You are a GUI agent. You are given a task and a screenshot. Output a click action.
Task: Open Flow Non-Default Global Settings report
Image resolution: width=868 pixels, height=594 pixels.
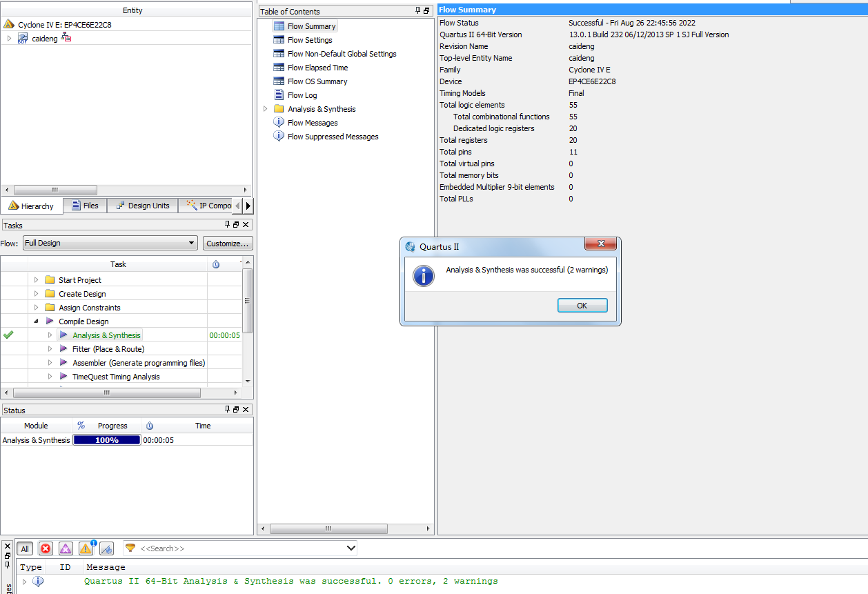coord(342,54)
